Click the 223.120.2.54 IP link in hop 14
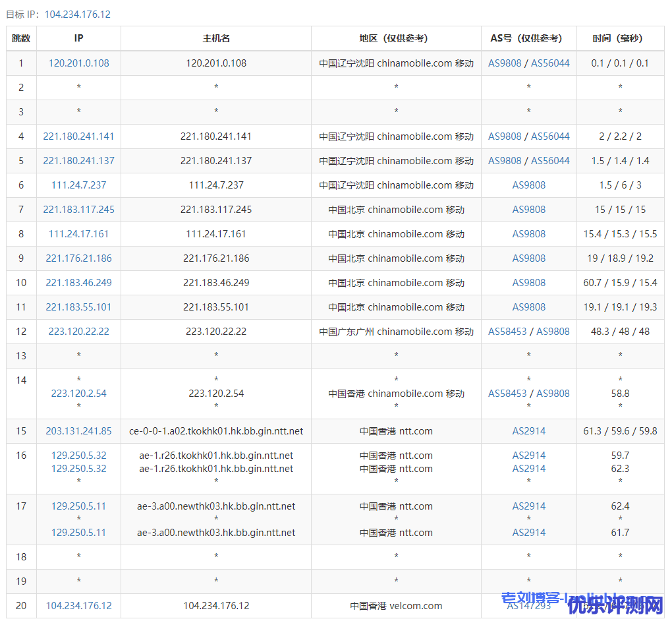Viewport: 672px width, 623px height. tap(79, 394)
